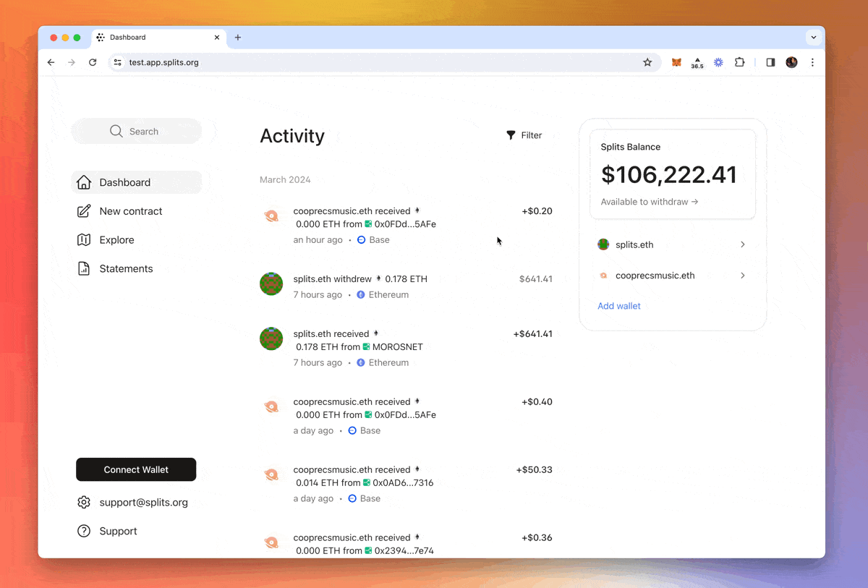Click the gear icon beside support@splits.org
The width and height of the screenshot is (868, 588).
click(x=84, y=502)
